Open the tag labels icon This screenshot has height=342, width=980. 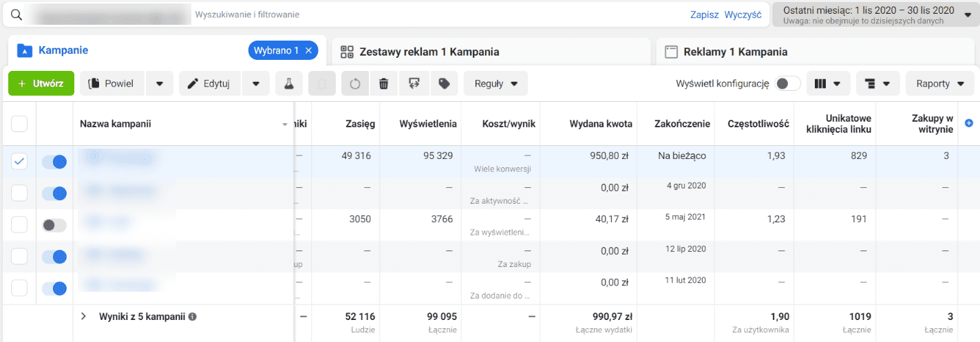pos(445,84)
